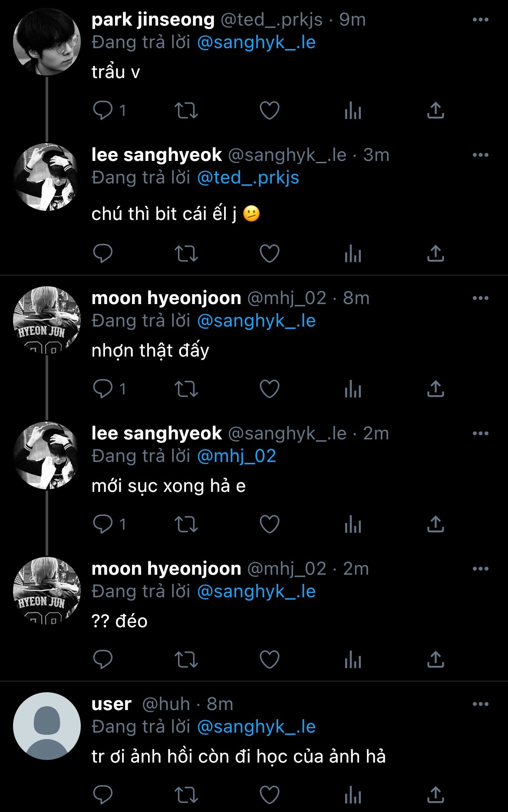Open @mhj_02 mention in lee sanghyeok's reply
The height and width of the screenshot is (812, 508).
[x=237, y=456]
